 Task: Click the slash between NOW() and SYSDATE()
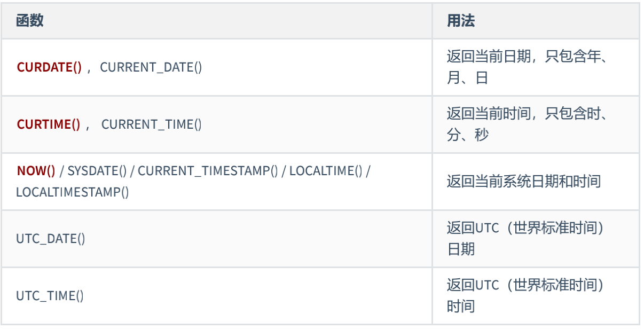tap(62, 171)
